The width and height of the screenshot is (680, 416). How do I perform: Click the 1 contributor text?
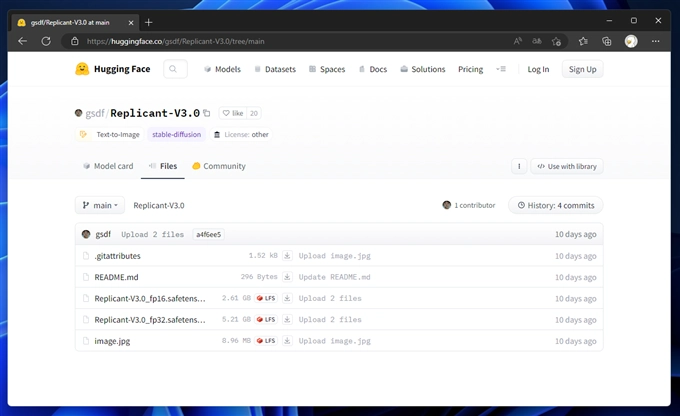pyautogui.click(x=474, y=205)
